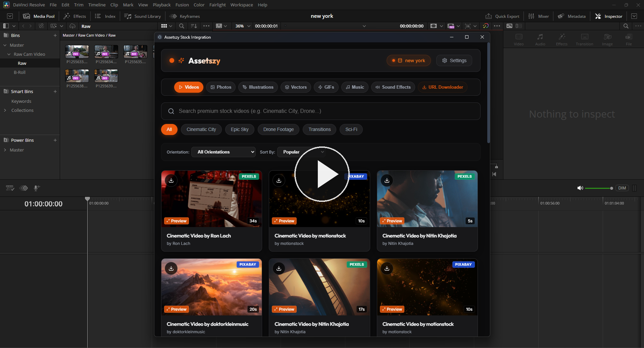The width and height of the screenshot is (644, 348).
Task: Add a new bin with Bins plus icon
Action: [x=55, y=35]
